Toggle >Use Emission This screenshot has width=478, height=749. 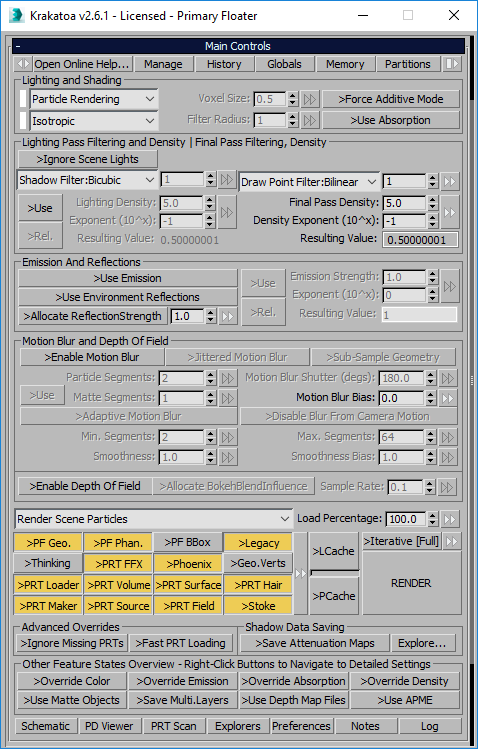click(127, 278)
